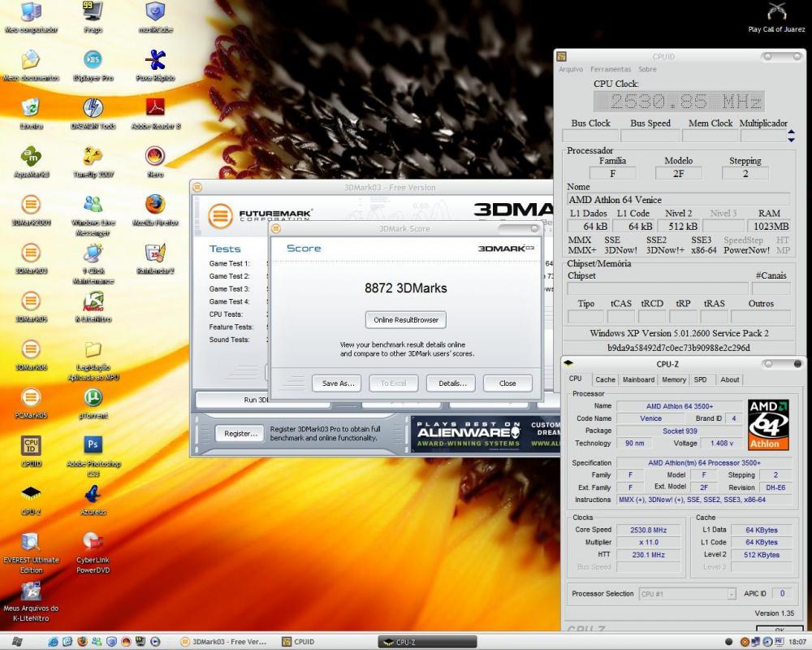Launch DAEMON Tools from the desktop

click(x=93, y=109)
